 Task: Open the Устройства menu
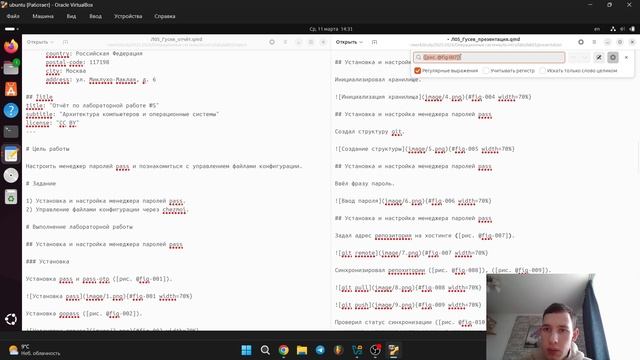[x=128, y=16]
